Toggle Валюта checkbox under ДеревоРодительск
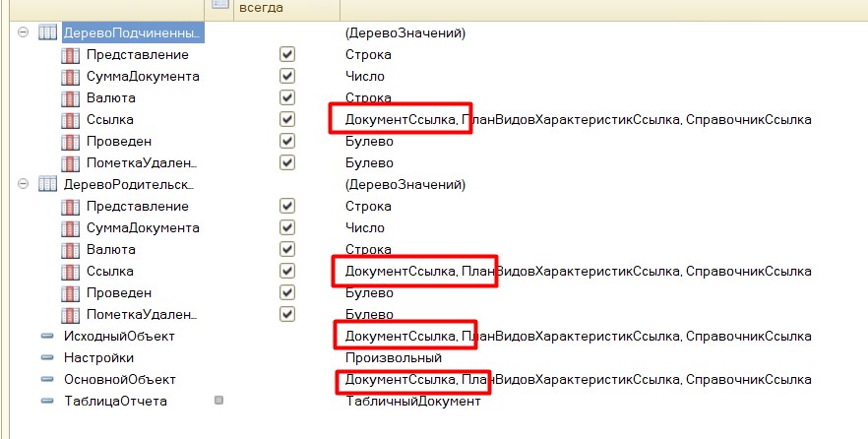This screenshot has height=439, width=868. point(287,249)
